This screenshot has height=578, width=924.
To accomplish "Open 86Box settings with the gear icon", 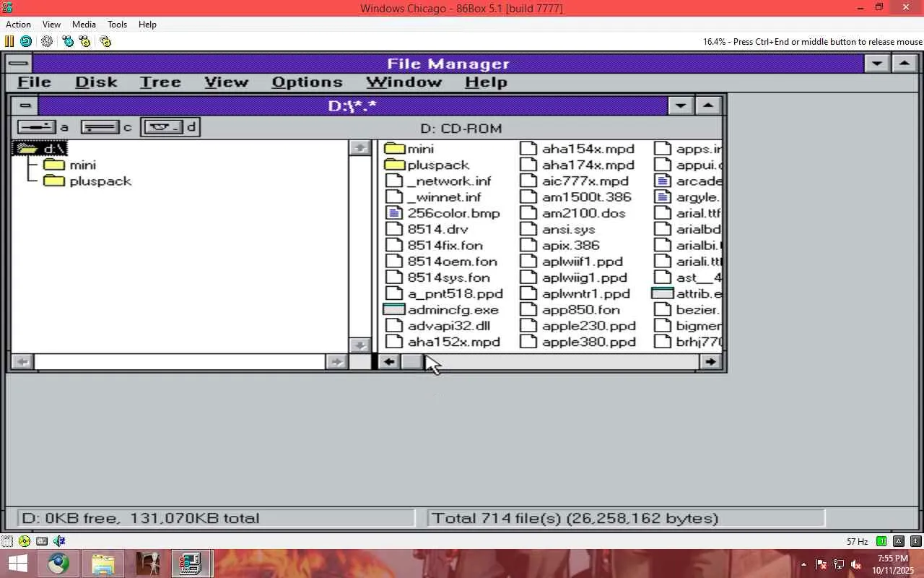I will pyautogui.click(x=105, y=41).
